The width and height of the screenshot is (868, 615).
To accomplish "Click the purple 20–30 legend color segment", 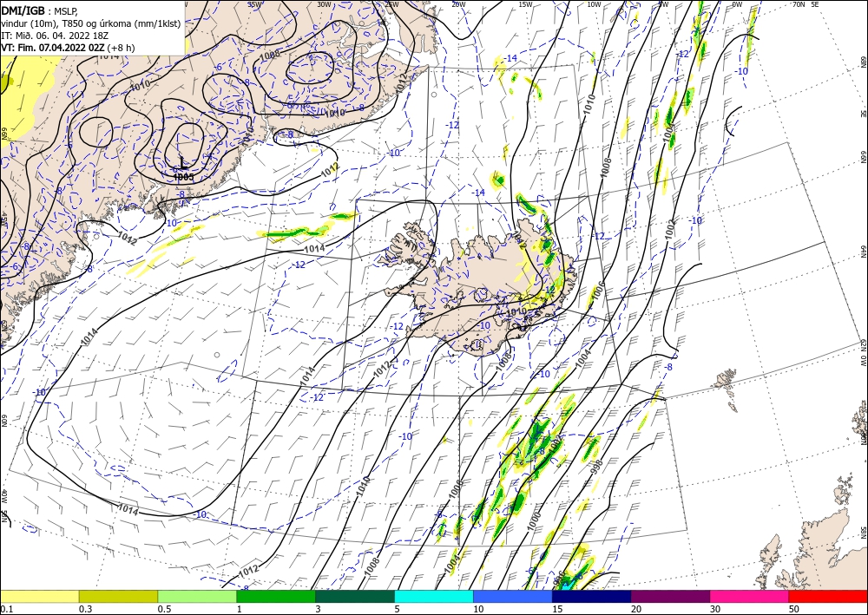I will tap(670, 596).
